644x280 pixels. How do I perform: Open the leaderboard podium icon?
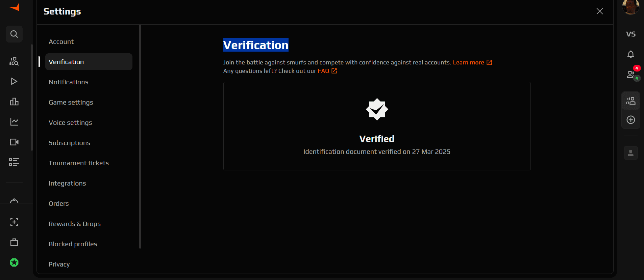tap(14, 102)
